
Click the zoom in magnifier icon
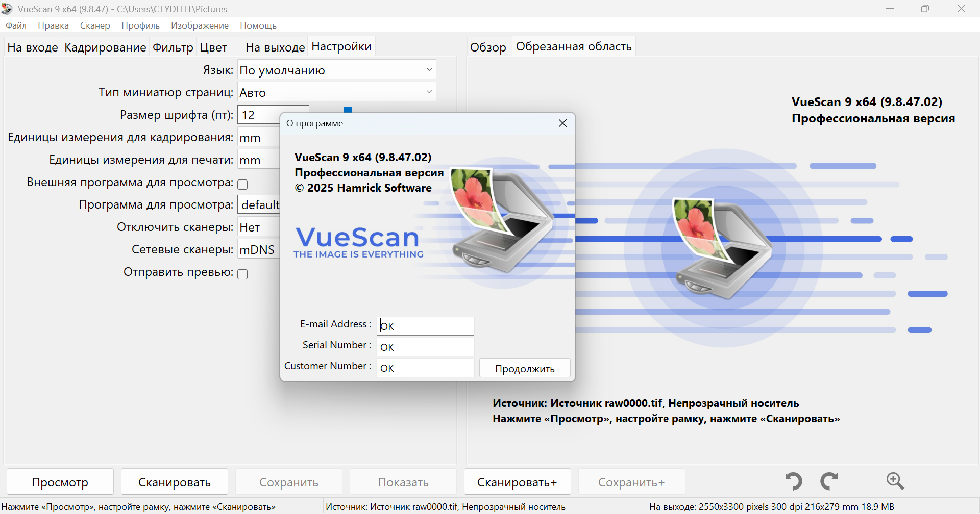click(895, 481)
